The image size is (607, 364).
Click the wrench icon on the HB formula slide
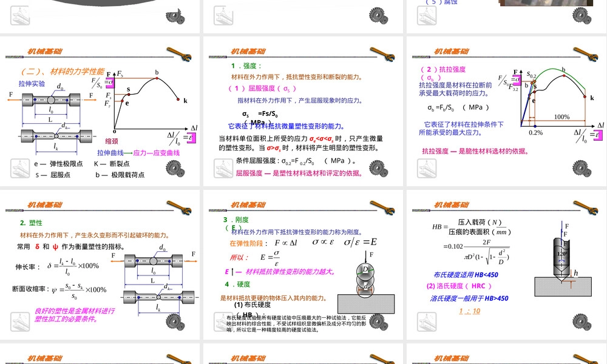585,207
